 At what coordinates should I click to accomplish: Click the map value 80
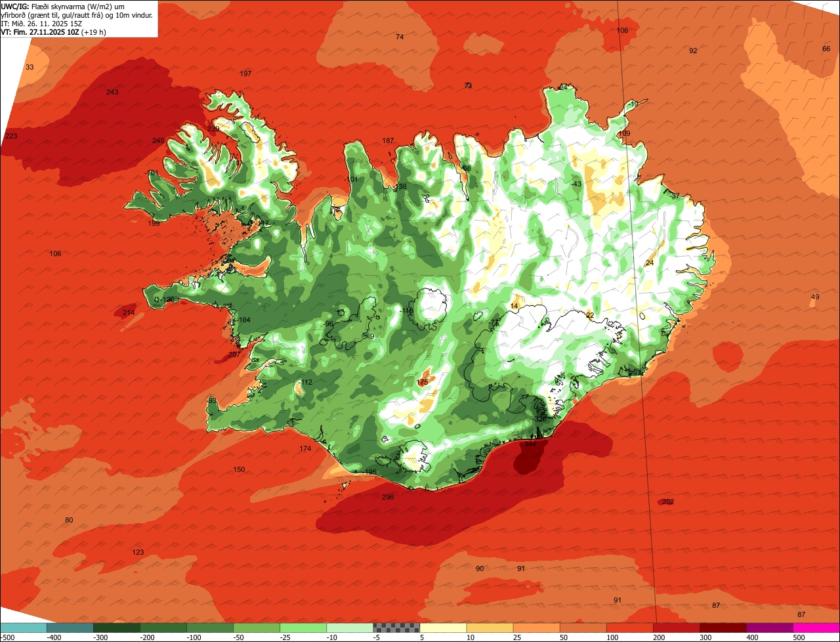pyautogui.click(x=69, y=520)
